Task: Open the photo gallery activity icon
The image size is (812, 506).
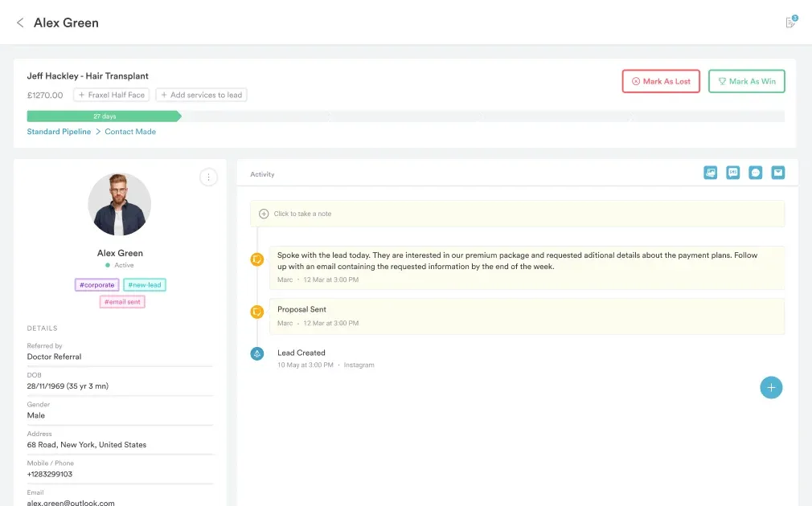Action: point(710,173)
